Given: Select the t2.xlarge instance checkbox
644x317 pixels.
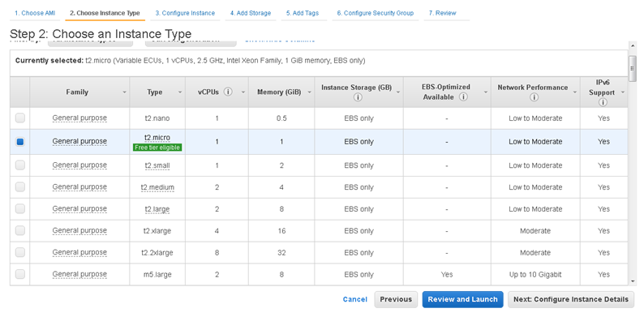Looking at the screenshot, I should click(x=19, y=231).
